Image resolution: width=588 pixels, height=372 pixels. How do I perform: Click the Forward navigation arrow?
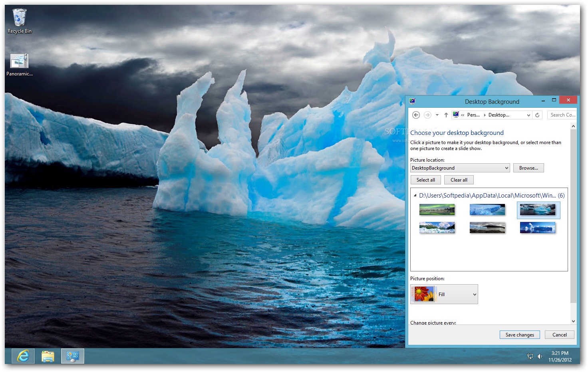427,115
